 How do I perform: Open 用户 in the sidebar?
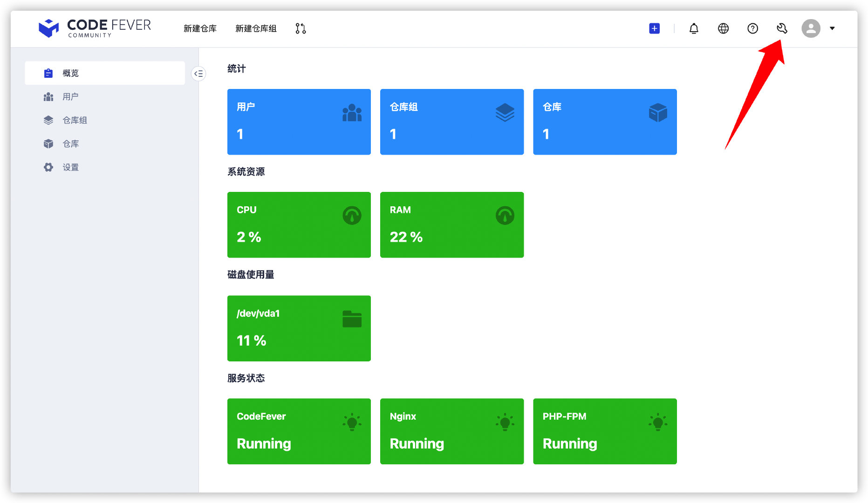point(105,97)
